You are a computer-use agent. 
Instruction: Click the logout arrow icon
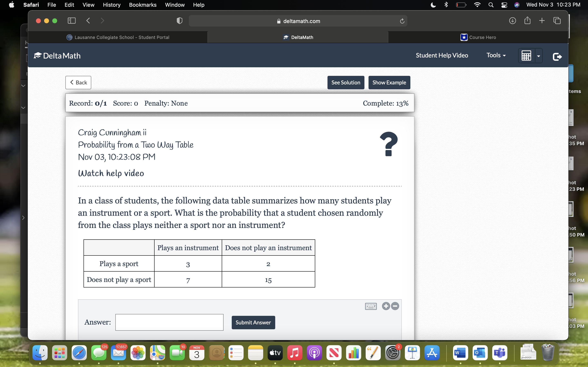pos(557,56)
